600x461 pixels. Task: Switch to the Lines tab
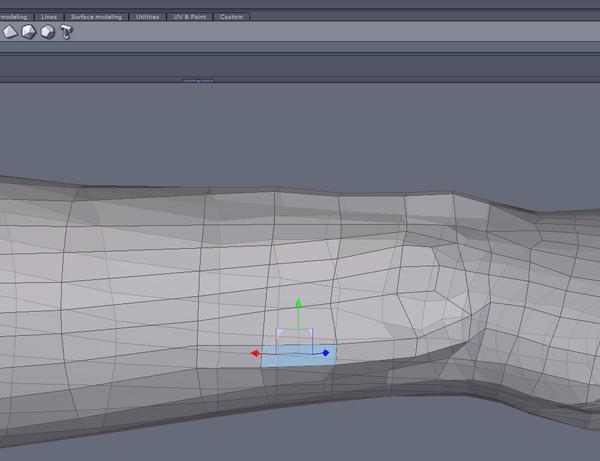click(x=49, y=17)
